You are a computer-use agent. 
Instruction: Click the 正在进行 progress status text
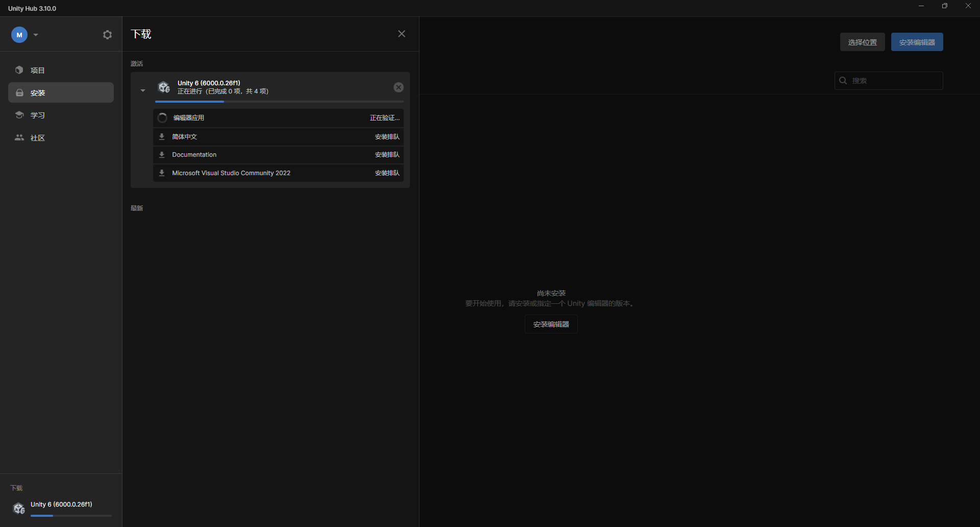[x=223, y=91]
